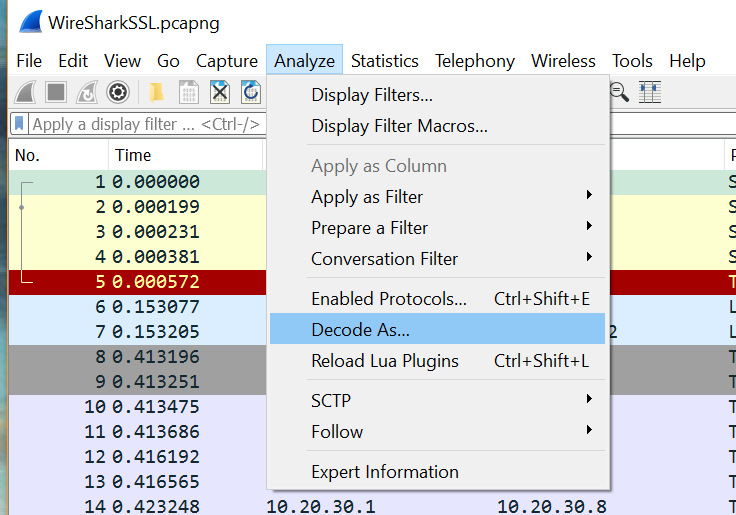Select red packet 5 at 0.000572
Image resolution: width=736 pixels, height=515 pixels.
click(x=138, y=282)
